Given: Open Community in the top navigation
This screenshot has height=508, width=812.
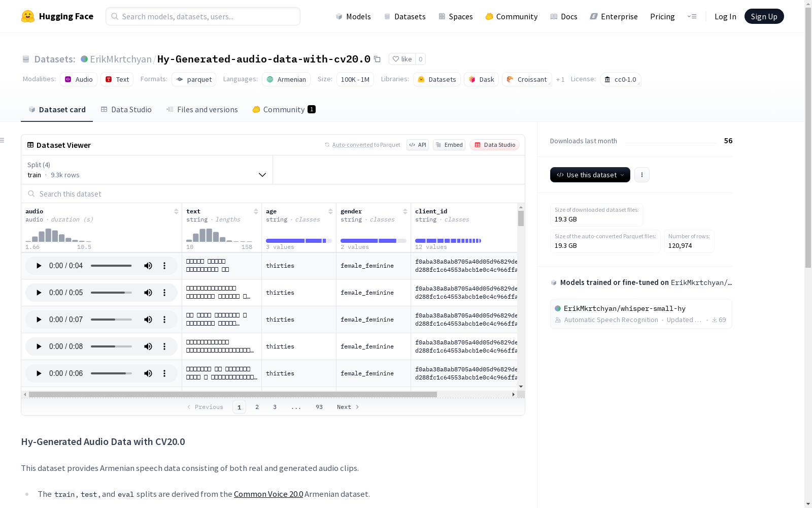Looking at the screenshot, I should 512,16.
